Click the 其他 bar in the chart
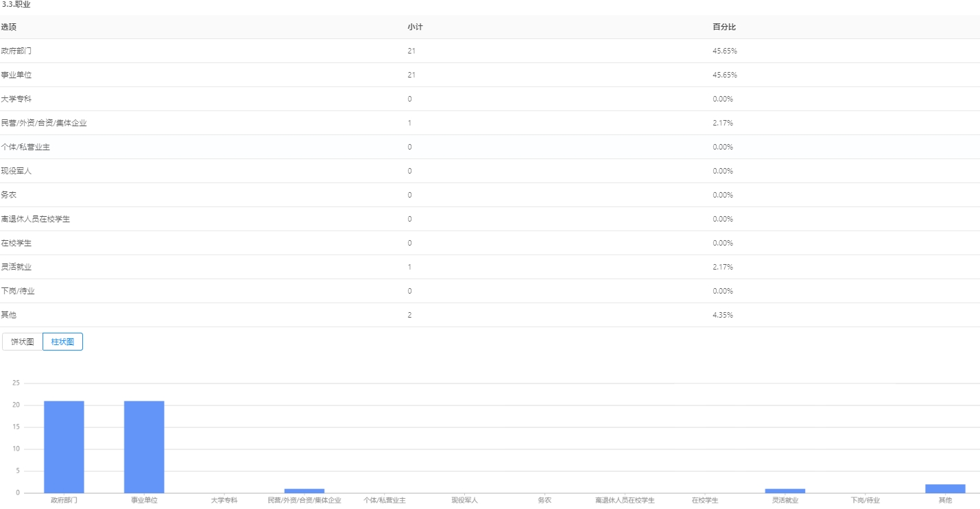The height and width of the screenshot is (509, 980). point(945,488)
